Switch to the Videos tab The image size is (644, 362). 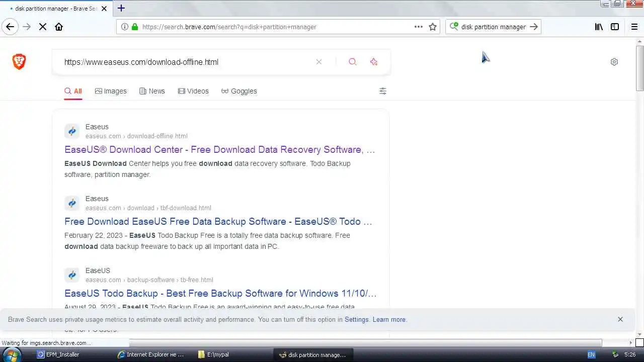pyautogui.click(x=193, y=91)
